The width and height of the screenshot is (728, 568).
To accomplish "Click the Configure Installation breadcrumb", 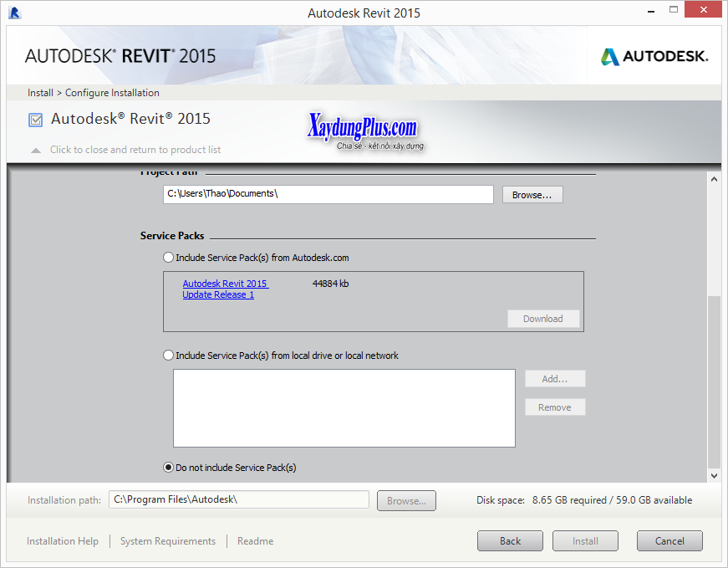I will click(112, 93).
